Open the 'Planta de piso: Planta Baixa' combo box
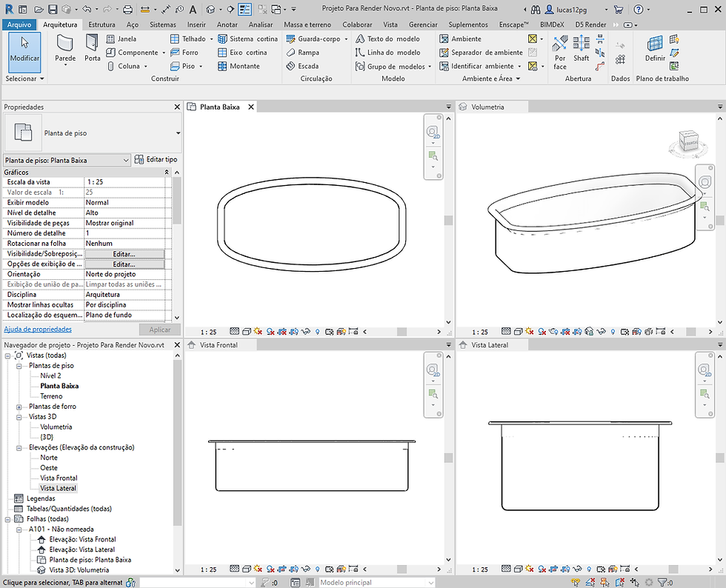 [x=67, y=160]
